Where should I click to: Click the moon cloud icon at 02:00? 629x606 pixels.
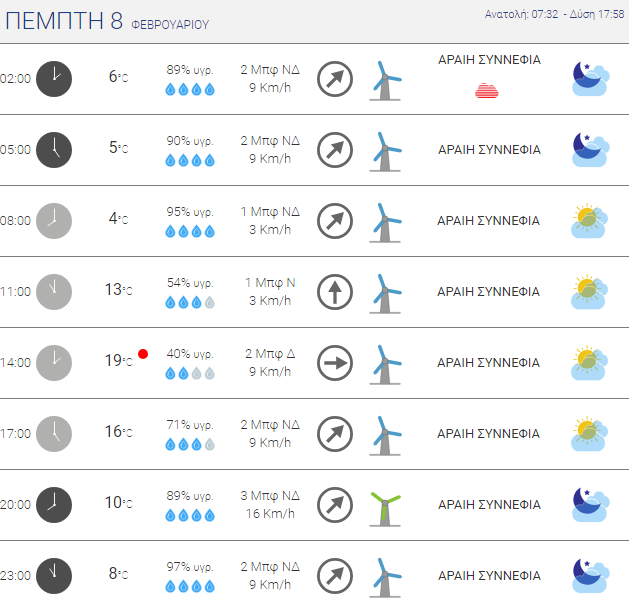tap(590, 79)
